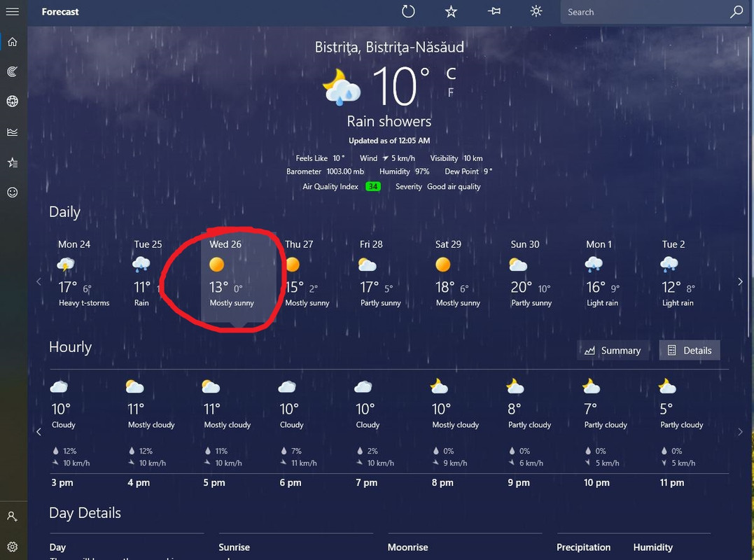Switch temperature units to Fahrenheit
754x560 pixels.
click(451, 92)
